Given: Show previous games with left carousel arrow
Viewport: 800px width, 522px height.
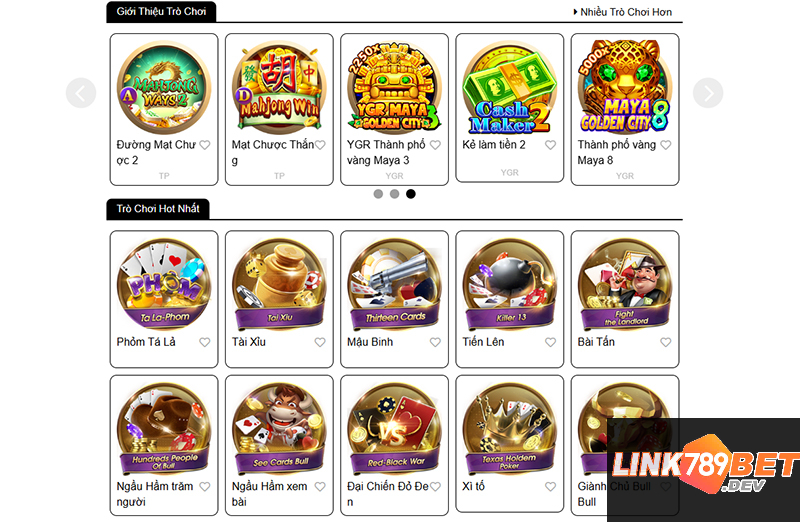Looking at the screenshot, I should tap(81, 93).
